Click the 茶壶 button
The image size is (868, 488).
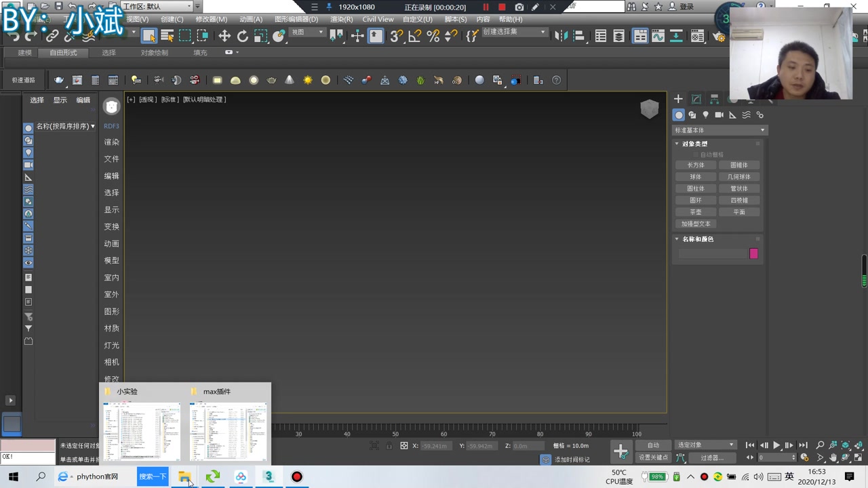pos(696,212)
